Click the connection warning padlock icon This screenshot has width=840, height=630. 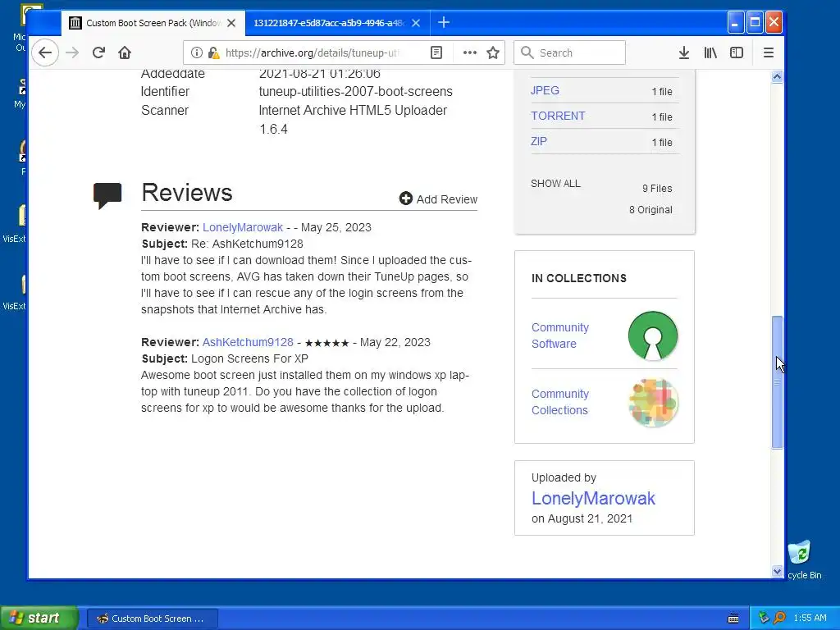click(x=213, y=52)
